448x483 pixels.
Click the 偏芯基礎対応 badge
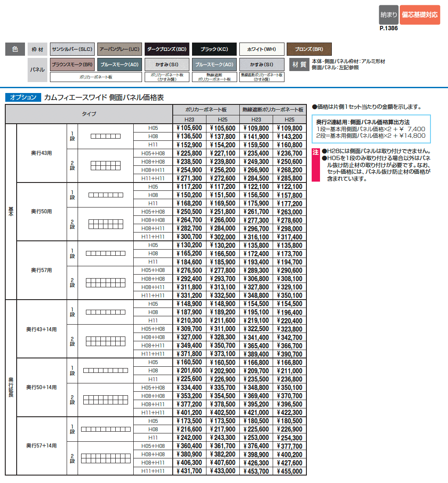(420, 14)
